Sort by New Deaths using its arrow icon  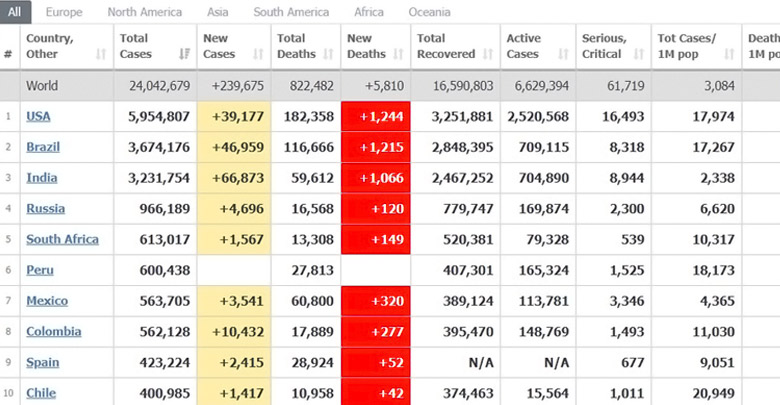398,54
